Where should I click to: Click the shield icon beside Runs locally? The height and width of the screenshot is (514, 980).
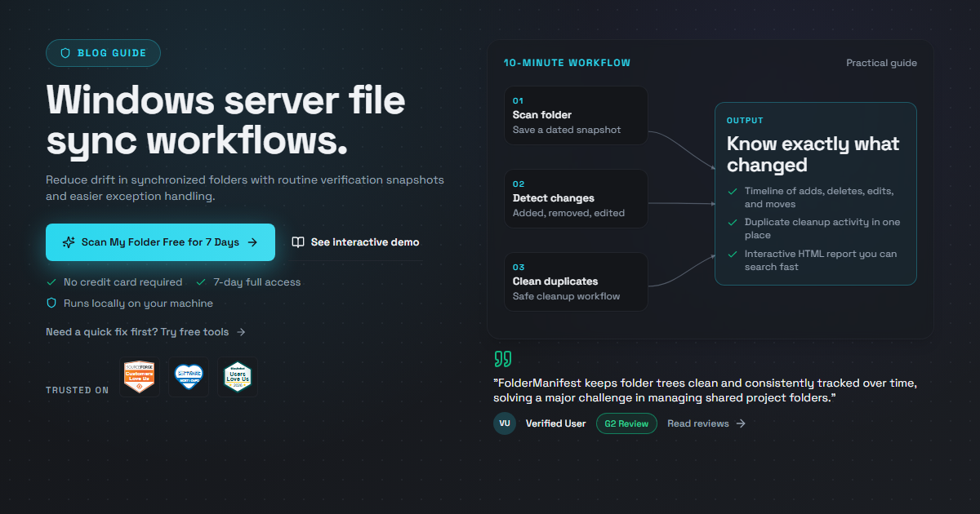coord(51,304)
